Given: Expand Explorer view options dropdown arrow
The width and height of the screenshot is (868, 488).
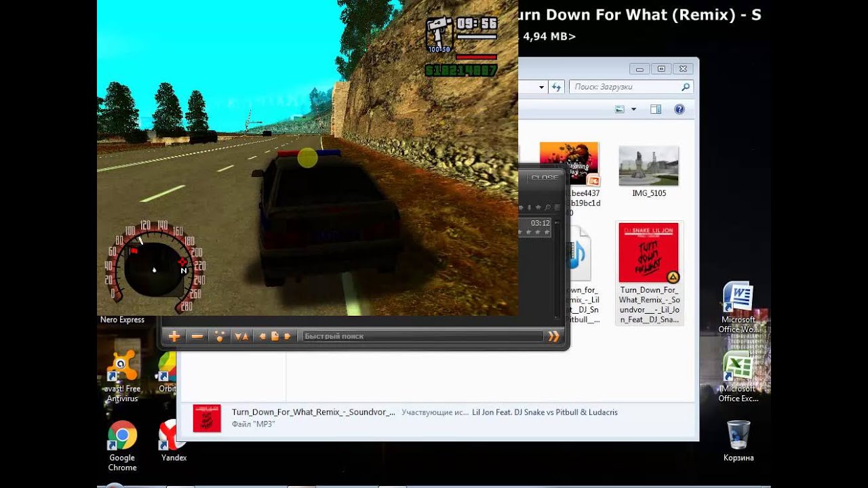Looking at the screenshot, I should (634, 109).
